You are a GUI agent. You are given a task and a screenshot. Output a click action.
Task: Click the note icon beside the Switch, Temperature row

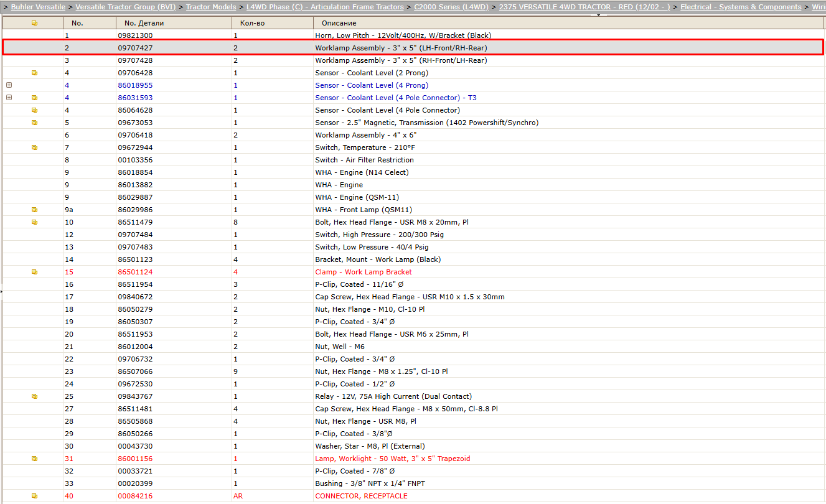(34, 147)
